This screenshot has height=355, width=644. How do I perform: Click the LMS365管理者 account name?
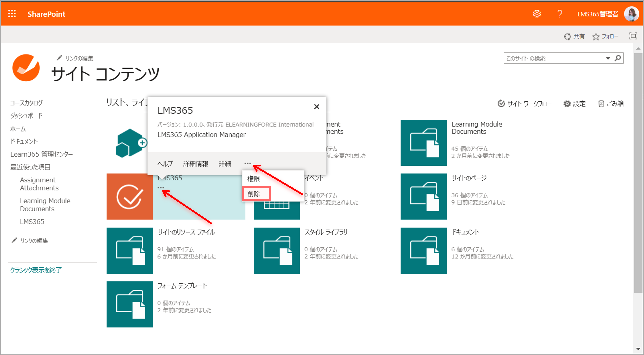[597, 14]
